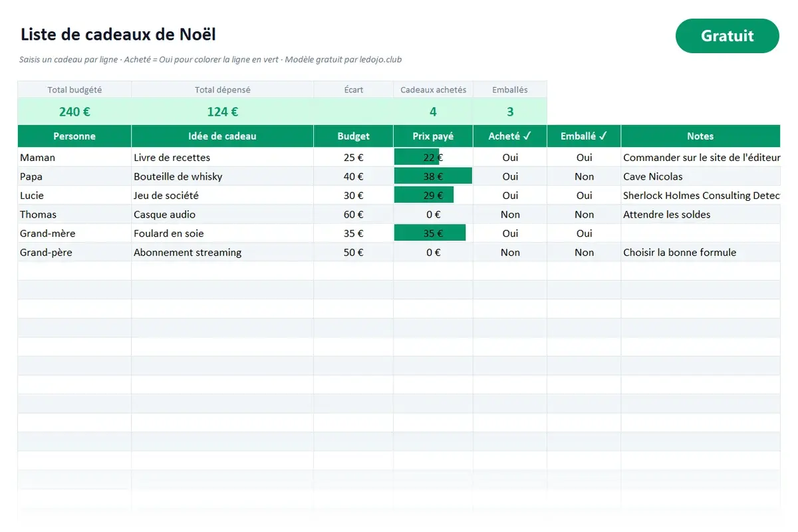The width and height of the screenshot is (798, 532).
Task: Select the Idée de cadeau column header
Action: (x=222, y=136)
